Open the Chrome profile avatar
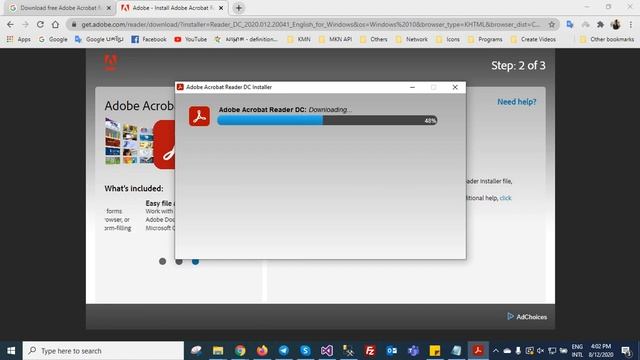640x360 pixels. (616, 24)
